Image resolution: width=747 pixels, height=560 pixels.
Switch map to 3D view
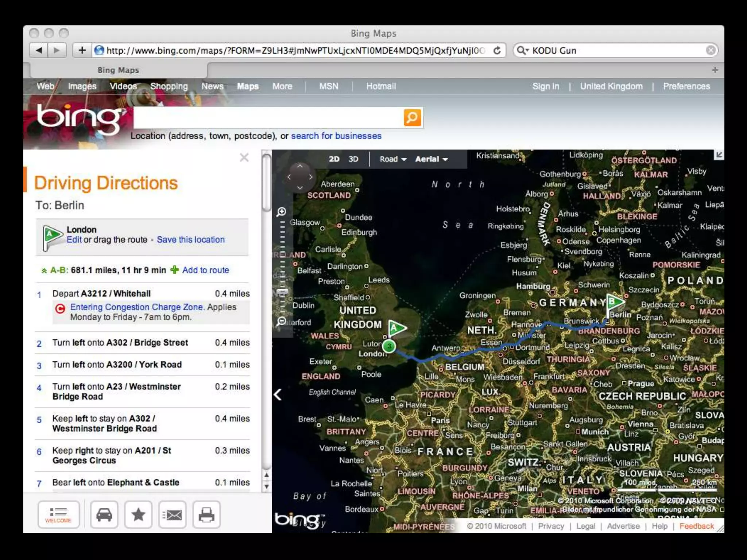coord(353,159)
